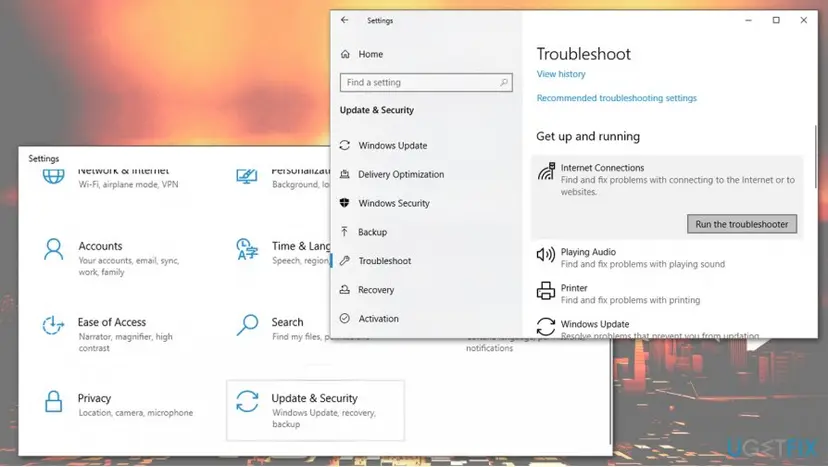Click the Backup upload arrow icon
Viewport: 828px width, 467px height.
pyautogui.click(x=344, y=231)
